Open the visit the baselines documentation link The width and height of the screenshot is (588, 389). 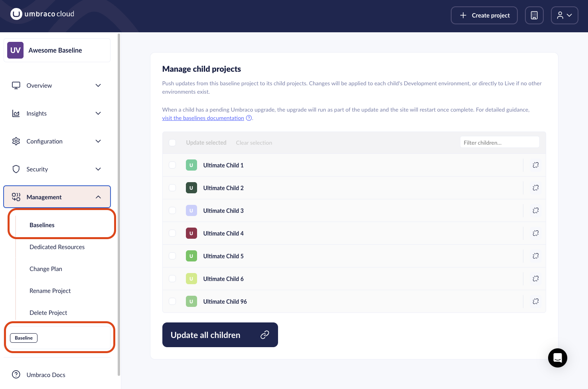click(x=203, y=118)
